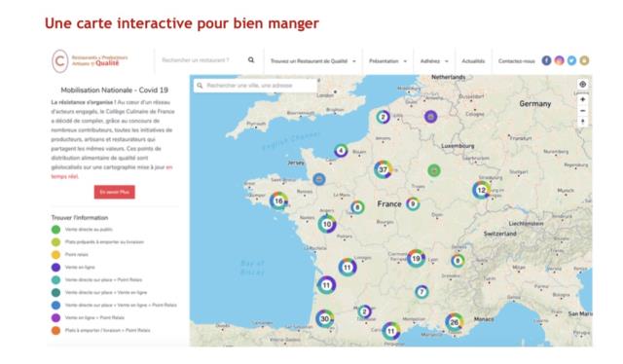Open the Twitter social icon
Screen dimensions: 623x364
571,60
